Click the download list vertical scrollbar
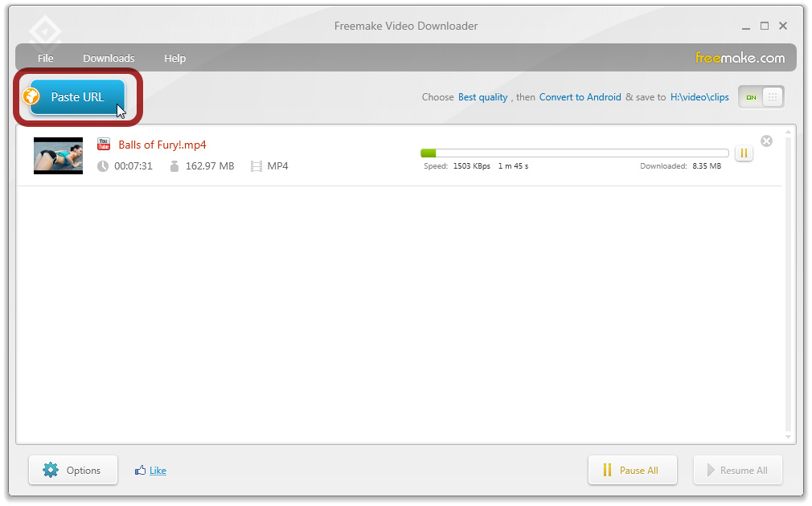The width and height of the screenshot is (812, 506). [788, 284]
